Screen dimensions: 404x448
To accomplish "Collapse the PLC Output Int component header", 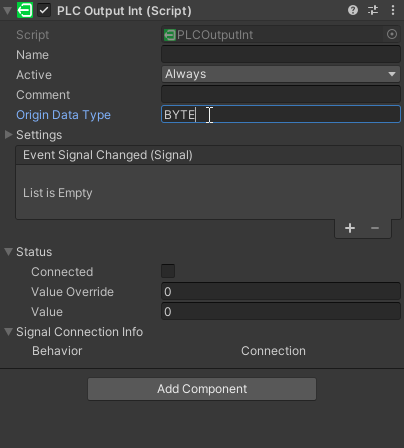I will point(7,10).
